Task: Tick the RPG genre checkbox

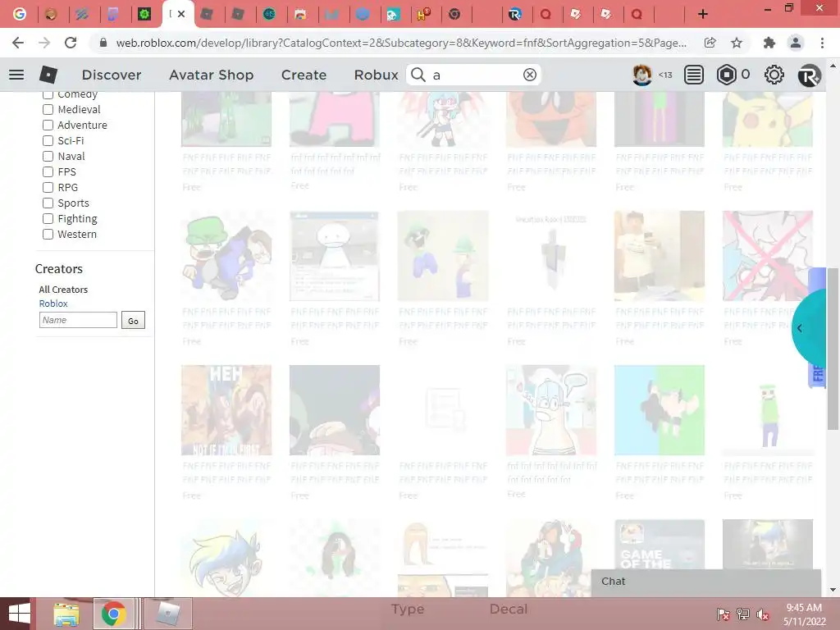Action: coord(48,187)
